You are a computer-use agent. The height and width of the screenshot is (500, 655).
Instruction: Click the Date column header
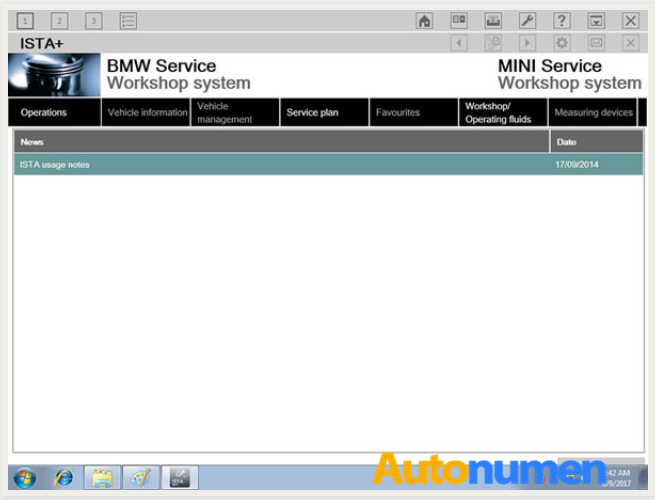point(597,142)
